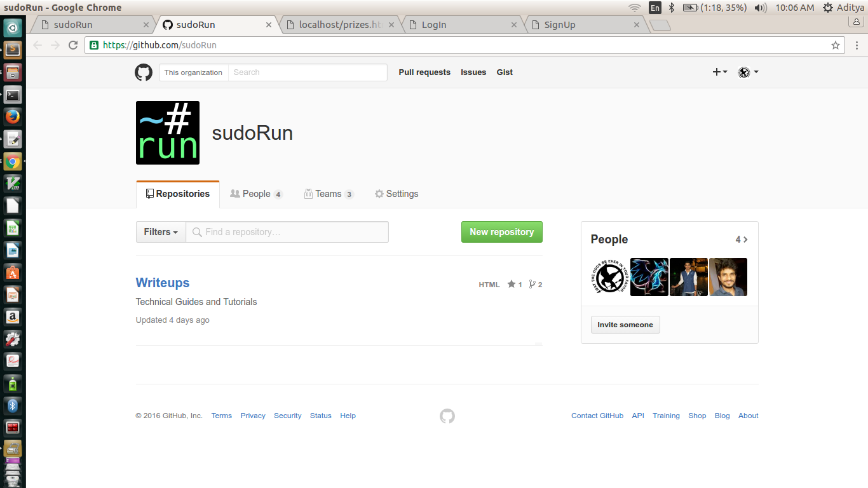868x488 pixels.
Task: Open the volume indicator
Action: tap(760, 8)
